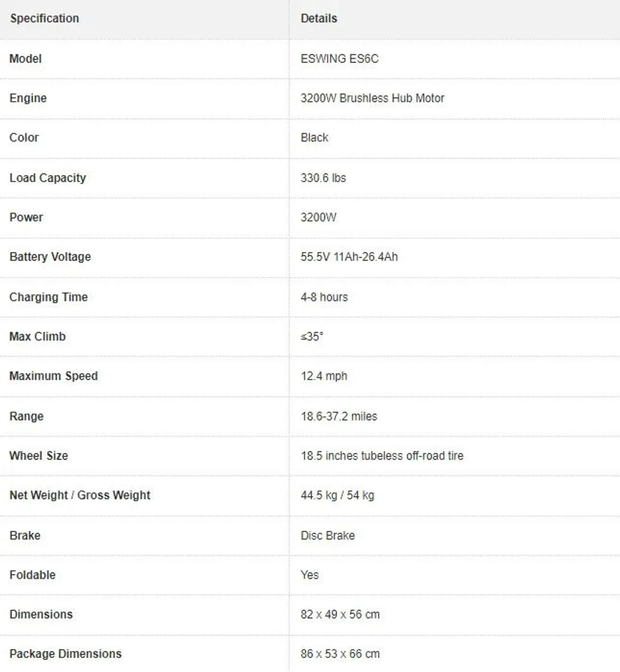Select the Color row label
Viewport: 620px width, 672px height.
coord(24,138)
